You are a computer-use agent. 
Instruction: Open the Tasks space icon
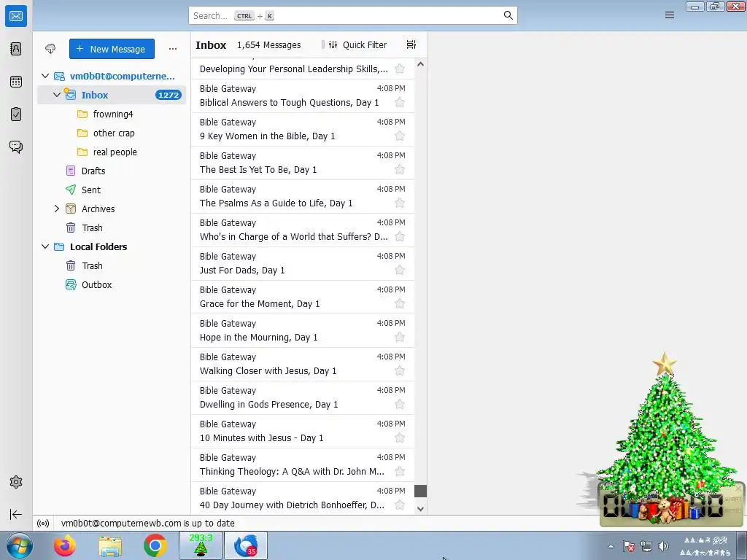pyautogui.click(x=16, y=114)
